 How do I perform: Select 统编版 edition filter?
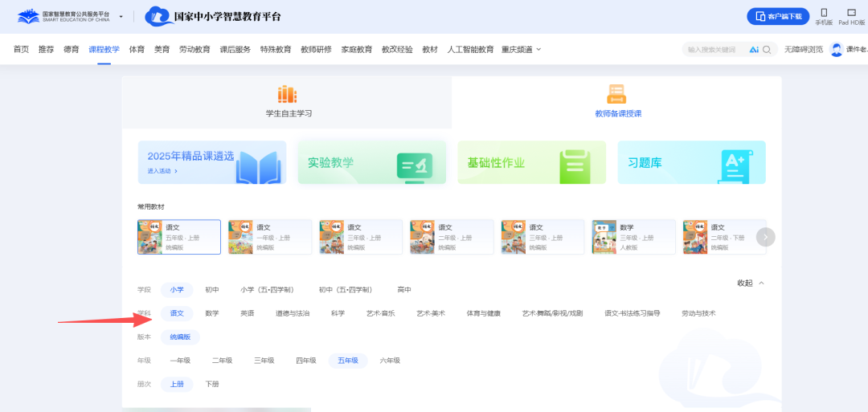pos(181,337)
